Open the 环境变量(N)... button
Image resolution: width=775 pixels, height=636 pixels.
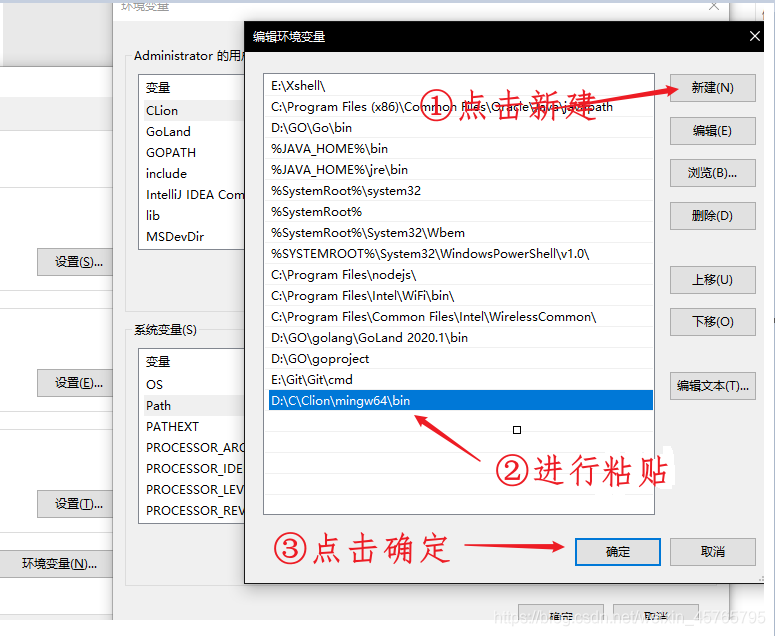pos(56,564)
